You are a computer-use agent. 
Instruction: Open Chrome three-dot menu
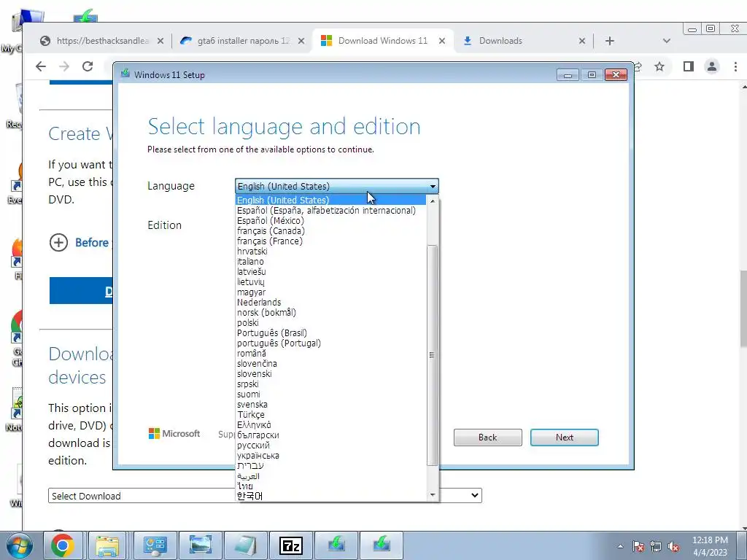[x=735, y=66]
